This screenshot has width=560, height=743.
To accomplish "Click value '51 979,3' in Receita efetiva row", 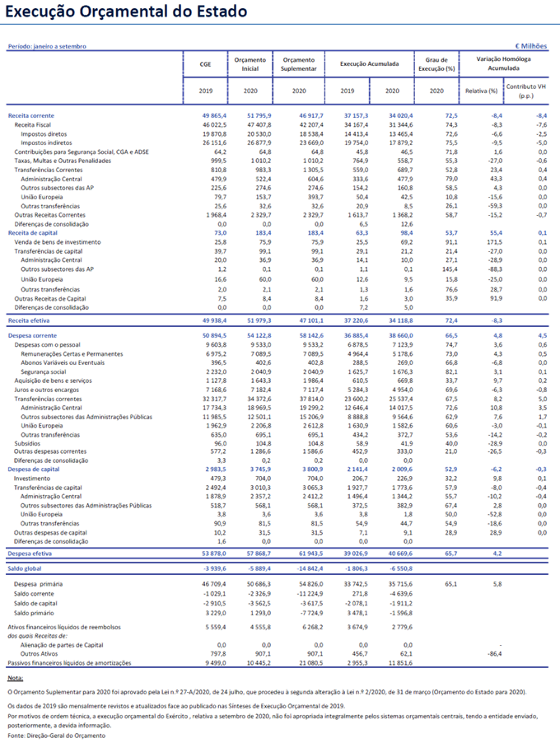I will pos(259,320).
